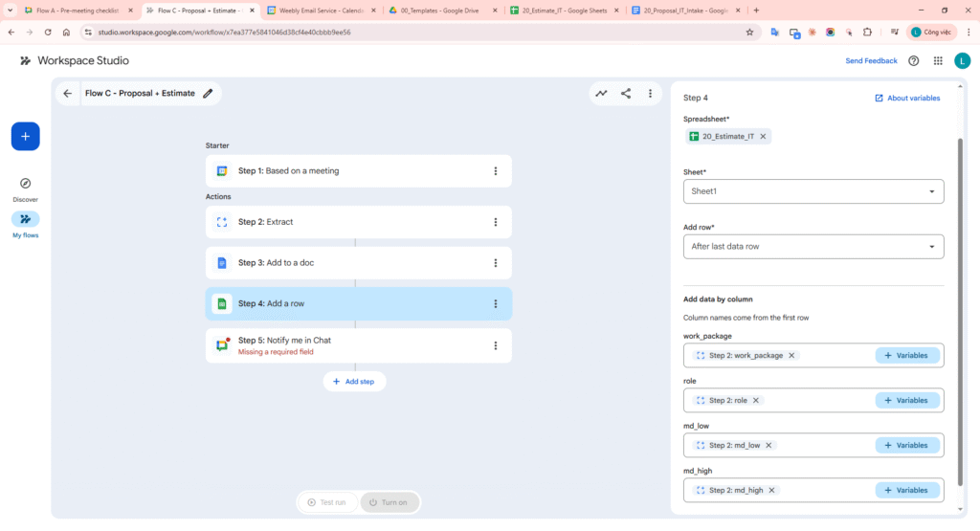The image size is (980, 531).
Task: Click the back arrow beside flow title
Action: [x=67, y=94]
